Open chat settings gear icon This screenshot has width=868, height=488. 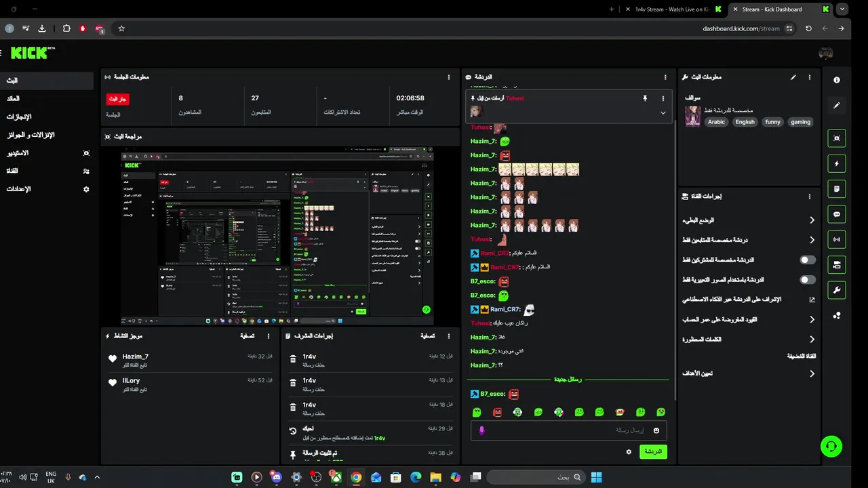pos(629,451)
